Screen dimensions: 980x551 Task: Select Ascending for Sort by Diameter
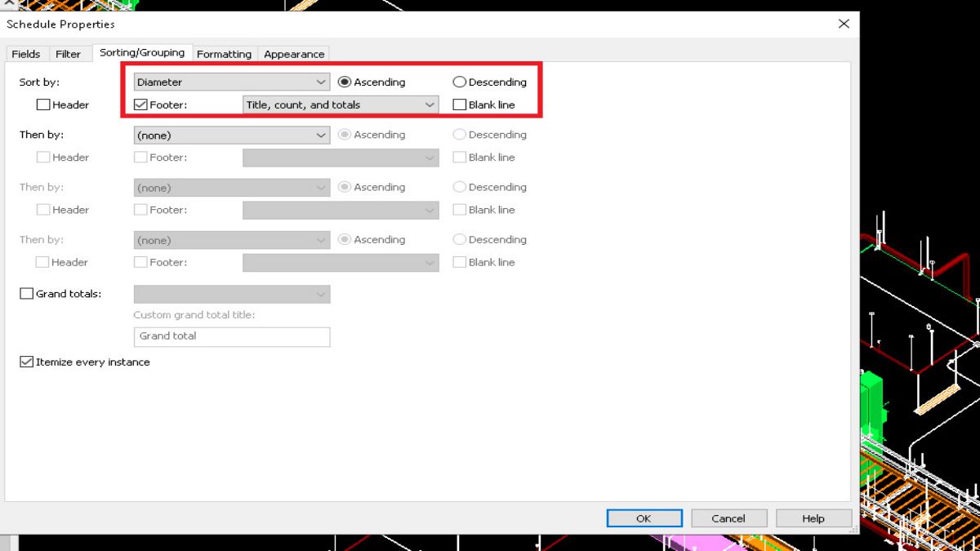coord(345,82)
